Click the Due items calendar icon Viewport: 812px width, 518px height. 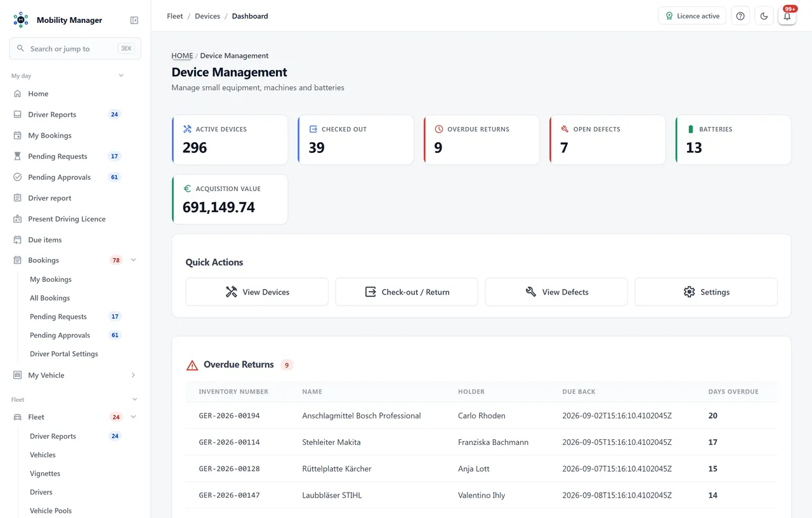[x=18, y=240]
